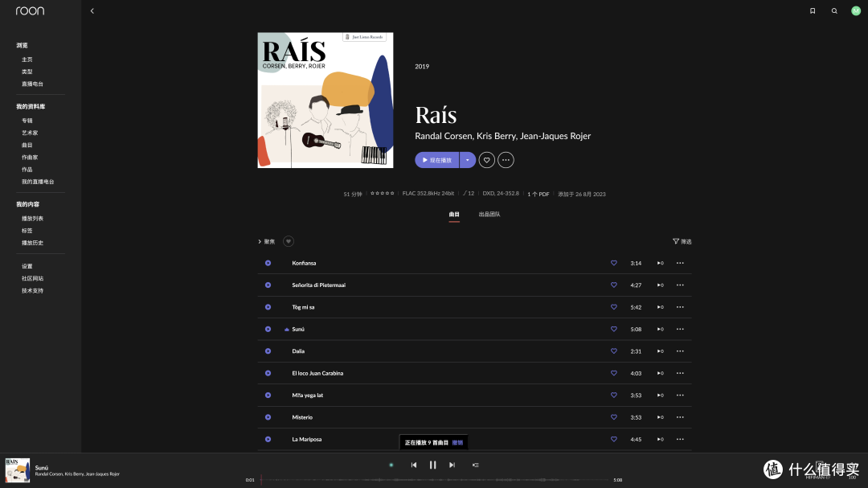Viewport: 868px width, 488px height.
Task: Open artist Jean-Jaques Rojer link
Action: point(555,136)
